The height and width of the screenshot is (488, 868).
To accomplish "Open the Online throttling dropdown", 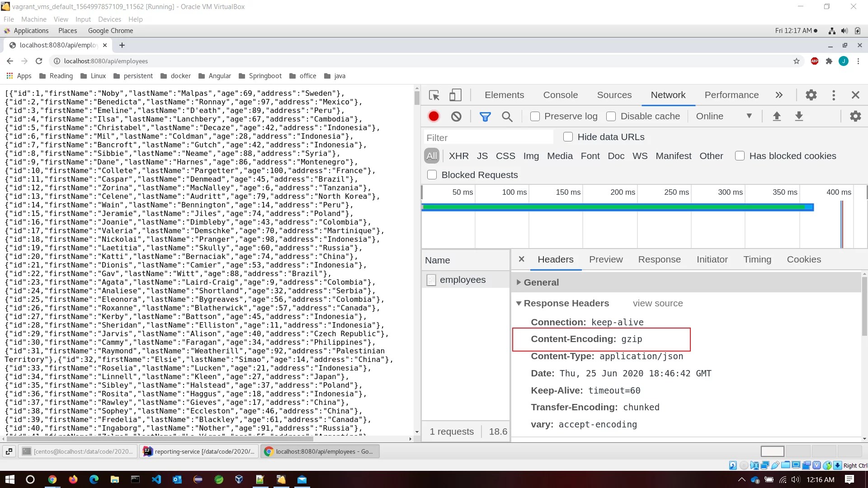I will [723, 117].
